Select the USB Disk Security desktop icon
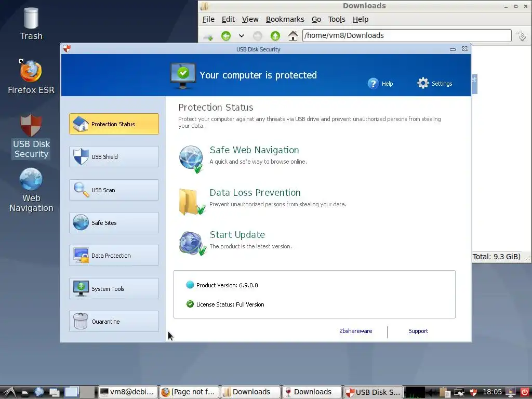Viewport: 532px width, 399px height. 31,137
